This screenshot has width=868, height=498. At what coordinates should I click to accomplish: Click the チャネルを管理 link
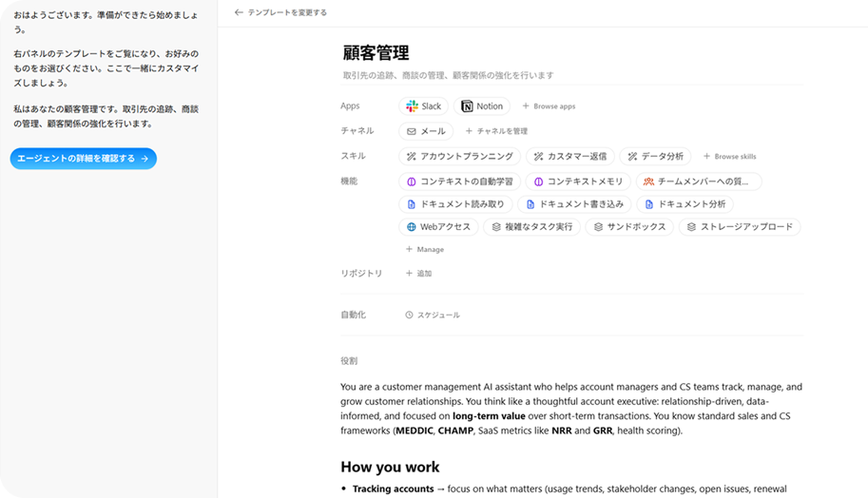[502, 131]
